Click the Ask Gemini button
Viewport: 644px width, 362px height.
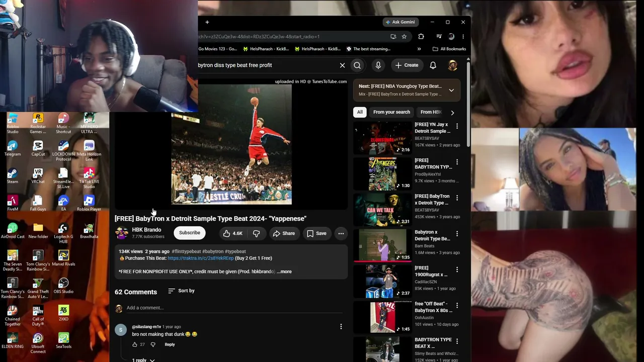(x=400, y=22)
